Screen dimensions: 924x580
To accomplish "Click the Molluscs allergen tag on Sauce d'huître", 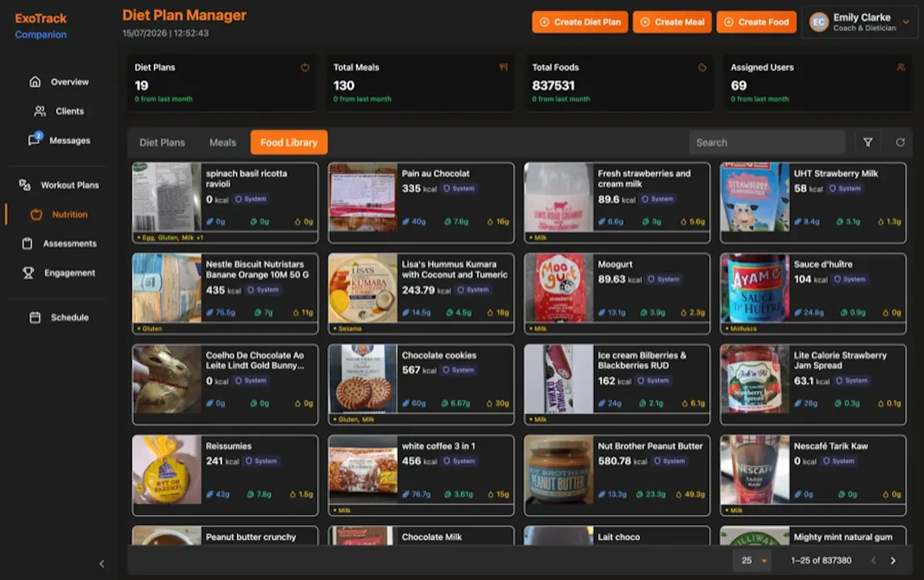I will point(742,329).
